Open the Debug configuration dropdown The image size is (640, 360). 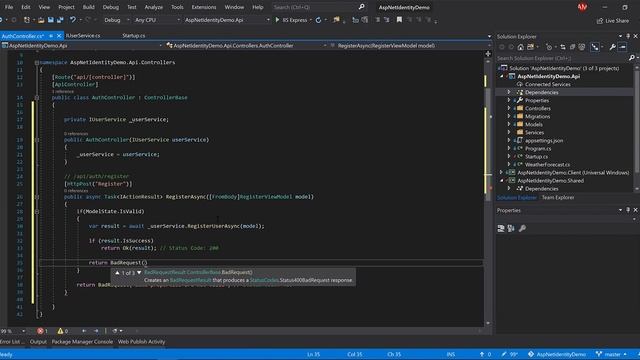(116, 20)
